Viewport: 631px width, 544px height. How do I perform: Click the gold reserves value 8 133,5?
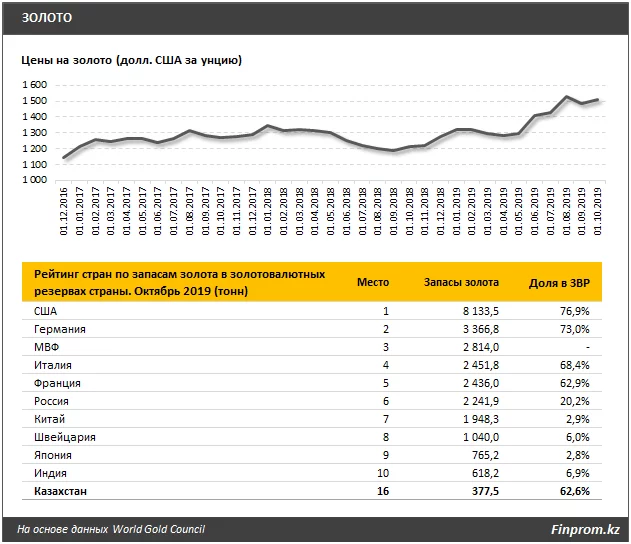click(478, 311)
